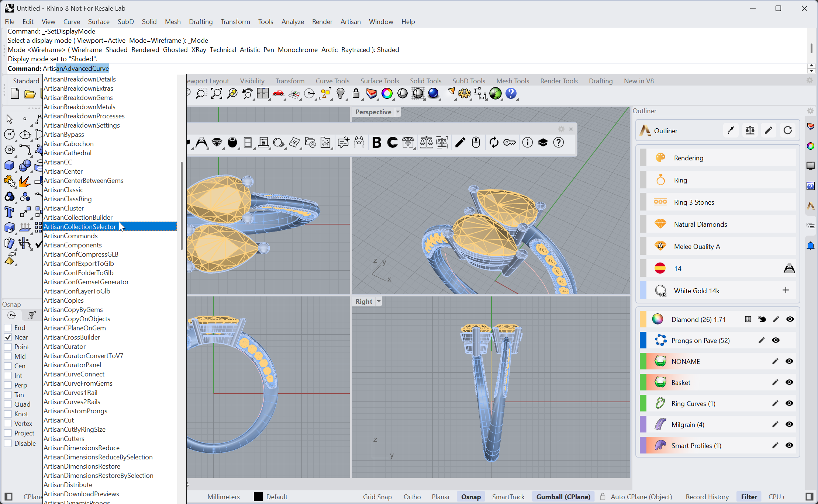The width and height of the screenshot is (818, 504).
Task: Uncheck the Near osnap checkbox
Action: click(x=8, y=337)
